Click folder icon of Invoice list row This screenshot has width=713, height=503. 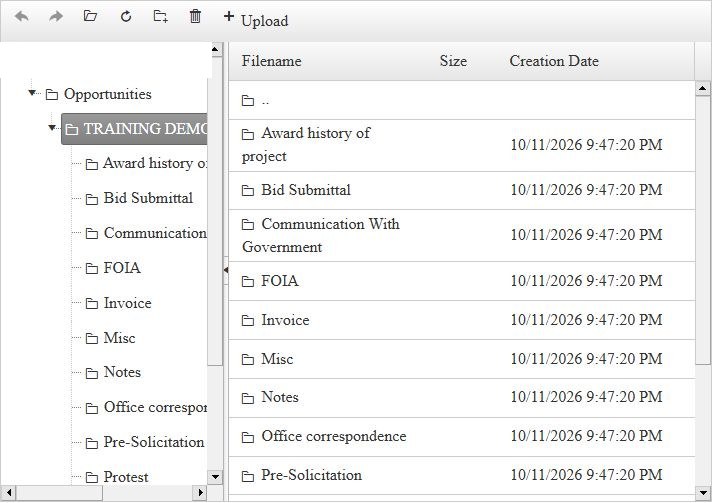tap(248, 321)
